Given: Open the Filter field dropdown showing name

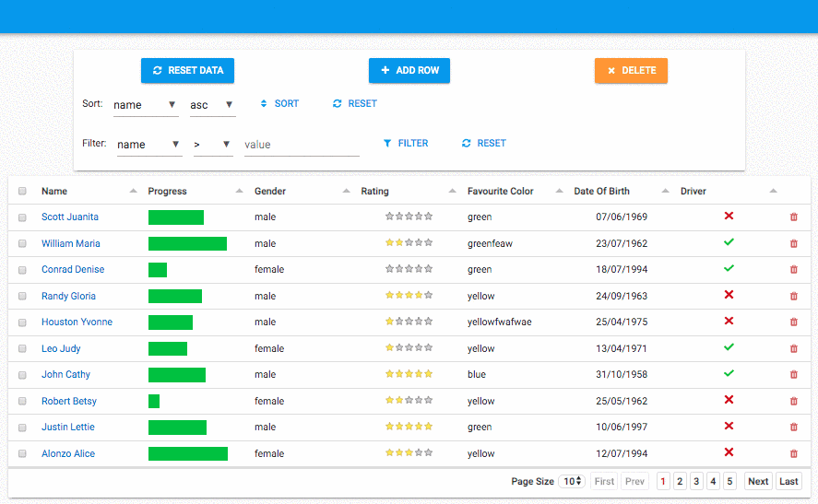Looking at the screenshot, I should [149, 145].
